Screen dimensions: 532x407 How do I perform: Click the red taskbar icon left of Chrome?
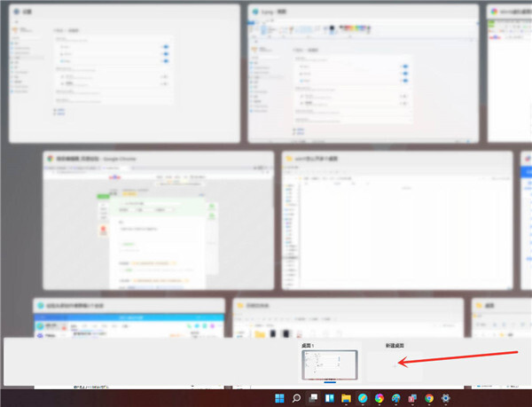[412, 399]
